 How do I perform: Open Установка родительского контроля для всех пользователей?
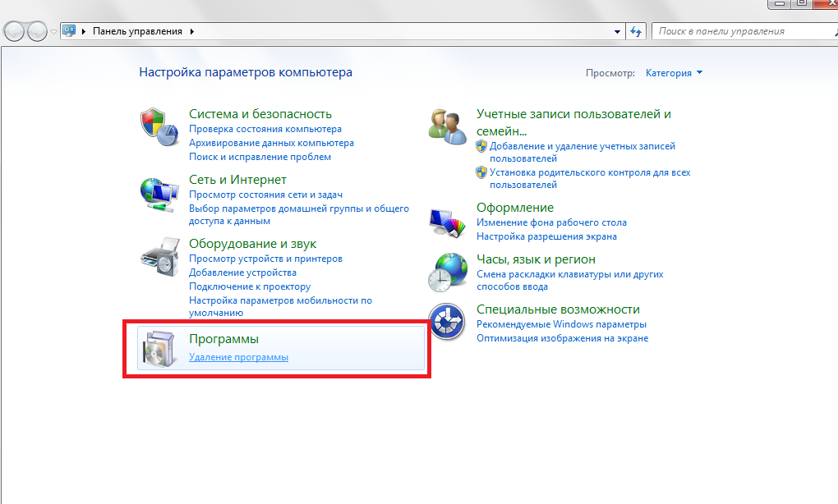[590, 178]
